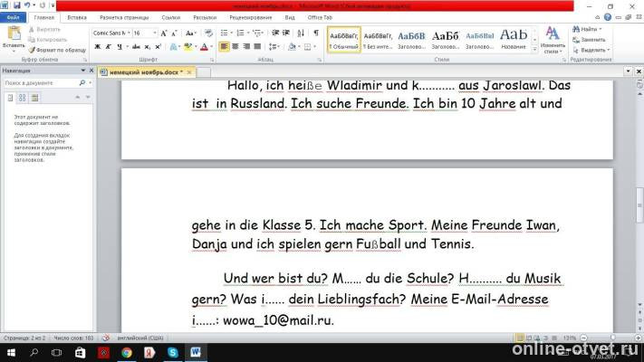The image size is (644, 362).
Task: Click the search magnifier in Navigation pane
Action: pyautogui.click(x=82, y=83)
